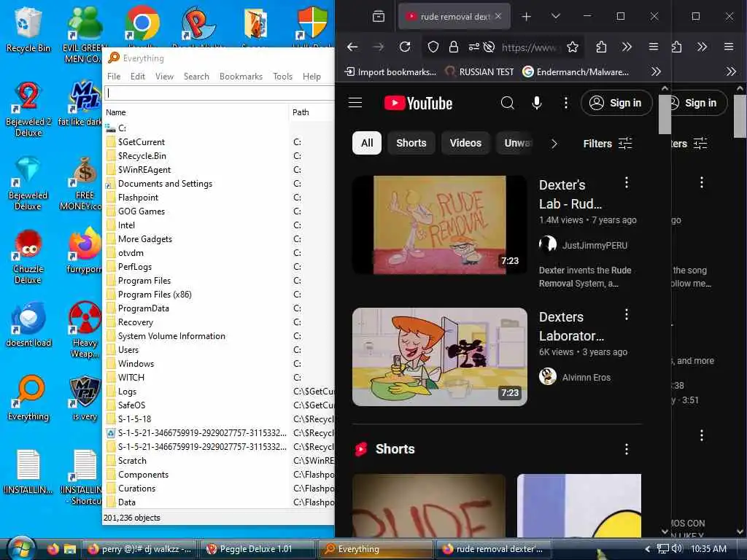This screenshot has height=560, width=747.
Task: Bookmark this page with the star icon
Action: tap(573, 47)
